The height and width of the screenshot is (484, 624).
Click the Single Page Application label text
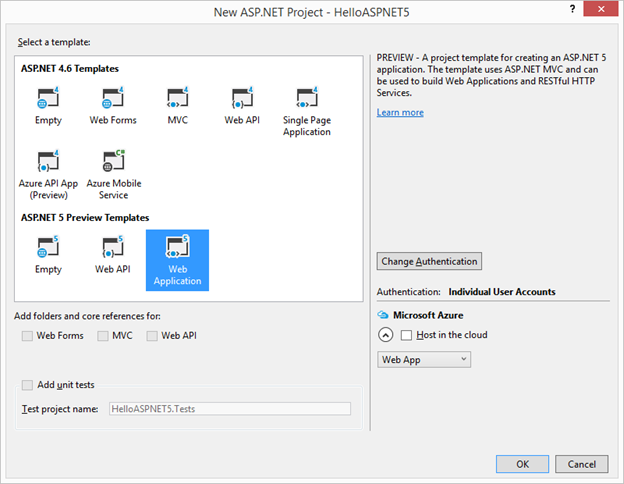point(307,126)
